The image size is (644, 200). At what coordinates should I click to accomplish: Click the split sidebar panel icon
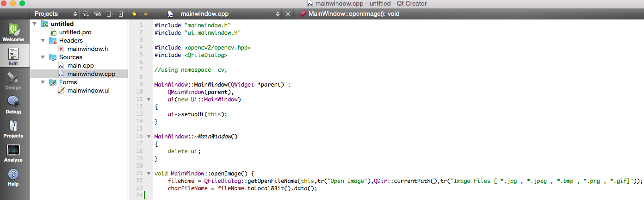[110, 14]
